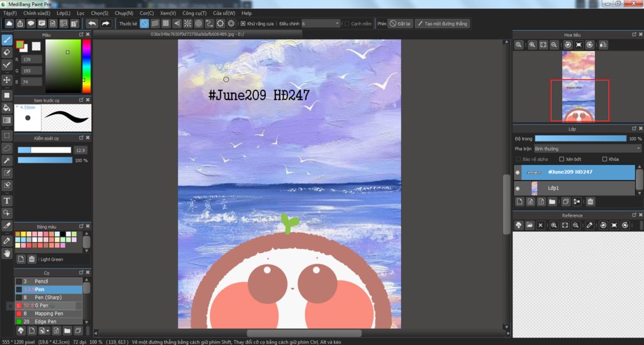Undock the Hoa tiêu navigator panel
Image resolution: width=644 pixels, height=345 pixels.
pos(634,35)
